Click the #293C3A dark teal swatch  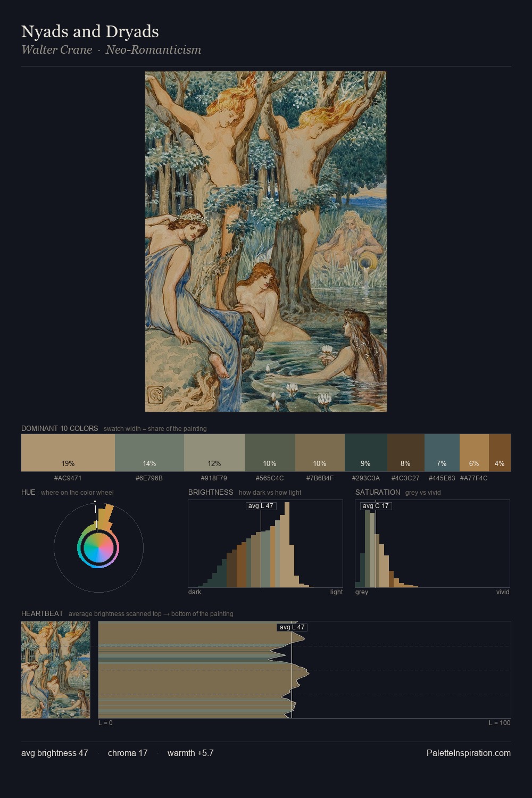click(366, 453)
